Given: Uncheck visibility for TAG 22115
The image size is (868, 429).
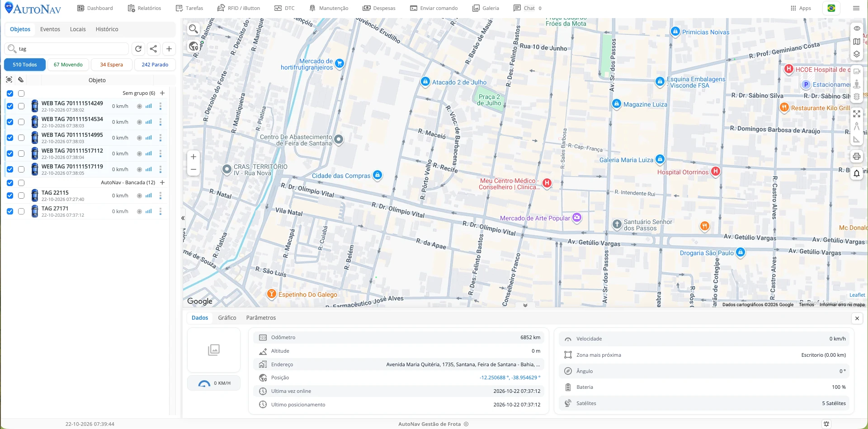Looking at the screenshot, I should click(10, 196).
